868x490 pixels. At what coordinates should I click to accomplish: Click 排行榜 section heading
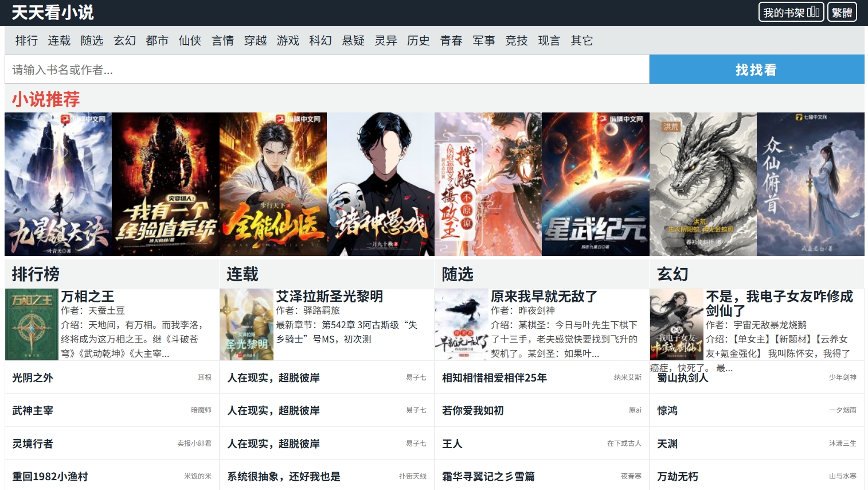coord(36,274)
